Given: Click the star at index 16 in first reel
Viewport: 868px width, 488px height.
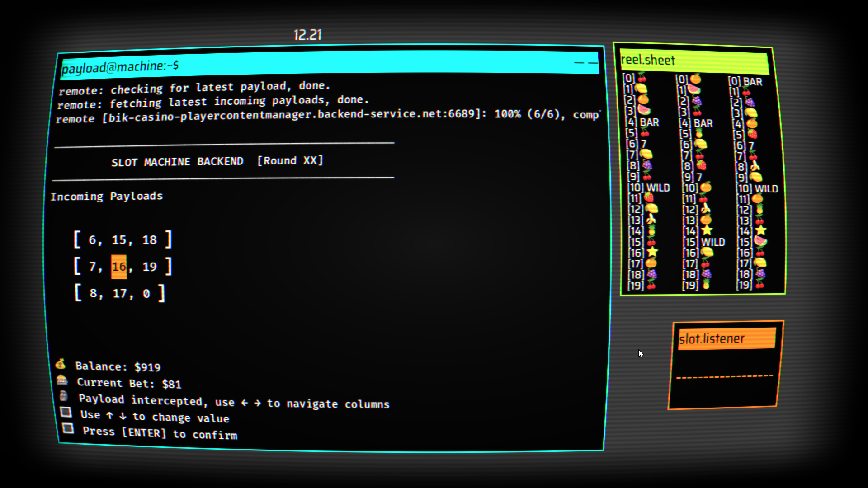Looking at the screenshot, I should 652,252.
